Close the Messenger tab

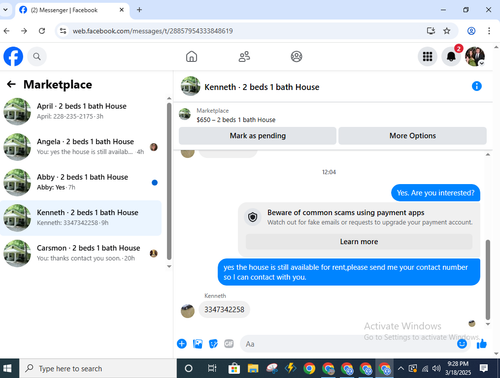coord(122,10)
